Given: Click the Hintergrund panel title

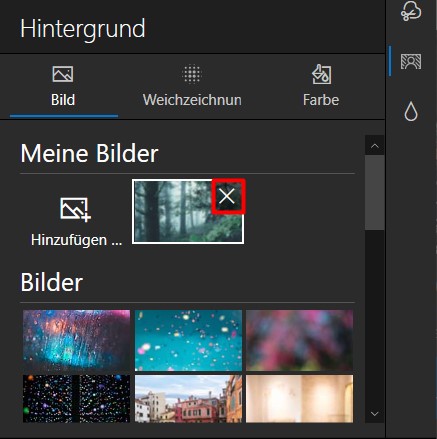Looking at the screenshot, I should pyautogui.click(x=83, y=29).
